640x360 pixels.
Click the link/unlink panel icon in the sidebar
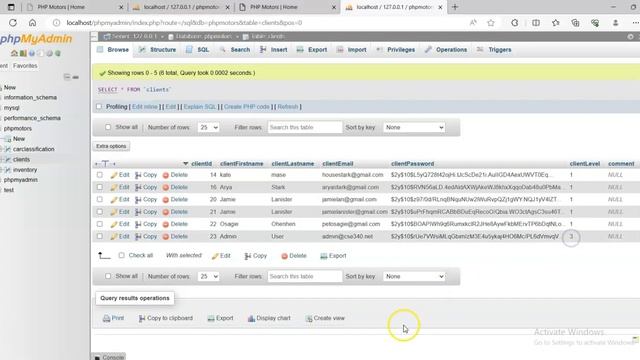tap(76, 77)
